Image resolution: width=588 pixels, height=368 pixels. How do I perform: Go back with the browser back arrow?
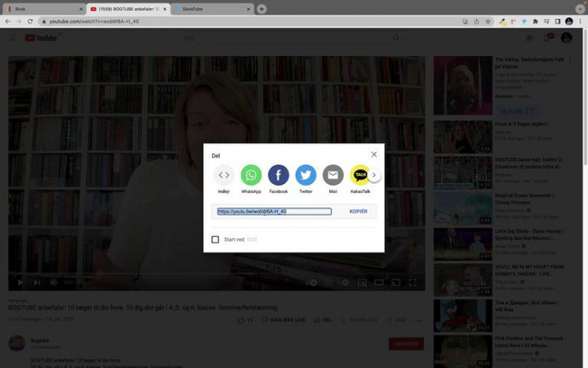(8, 21)
